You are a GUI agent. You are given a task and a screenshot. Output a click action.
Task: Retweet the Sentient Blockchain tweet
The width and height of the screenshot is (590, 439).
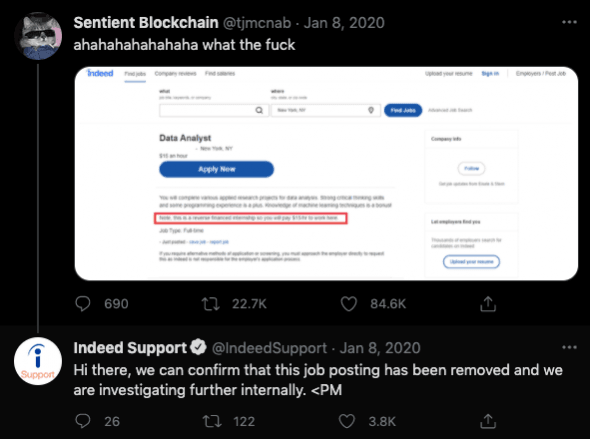coord(210,304)
